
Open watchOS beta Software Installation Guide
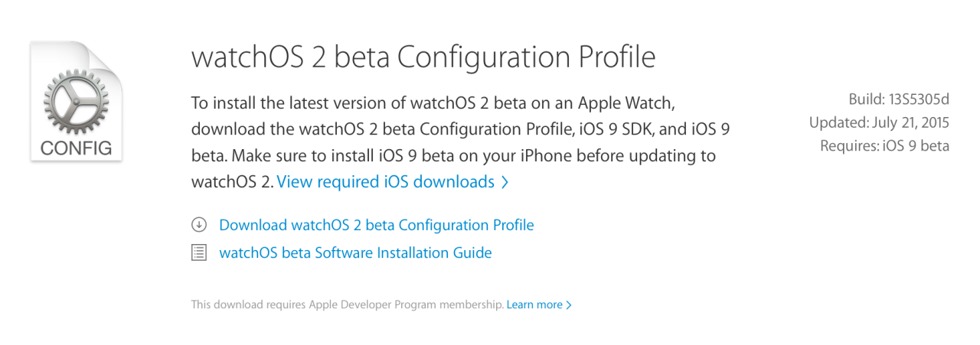(x=355, y=252)
